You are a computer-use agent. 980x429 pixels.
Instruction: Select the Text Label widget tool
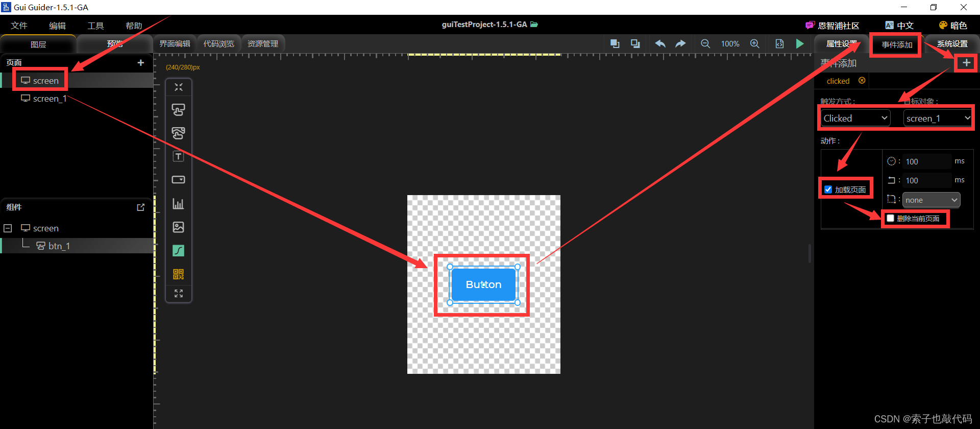(178, 157)
